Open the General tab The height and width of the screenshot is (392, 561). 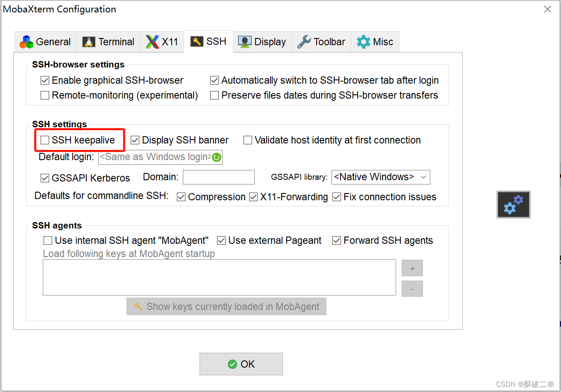click(45, 42)
